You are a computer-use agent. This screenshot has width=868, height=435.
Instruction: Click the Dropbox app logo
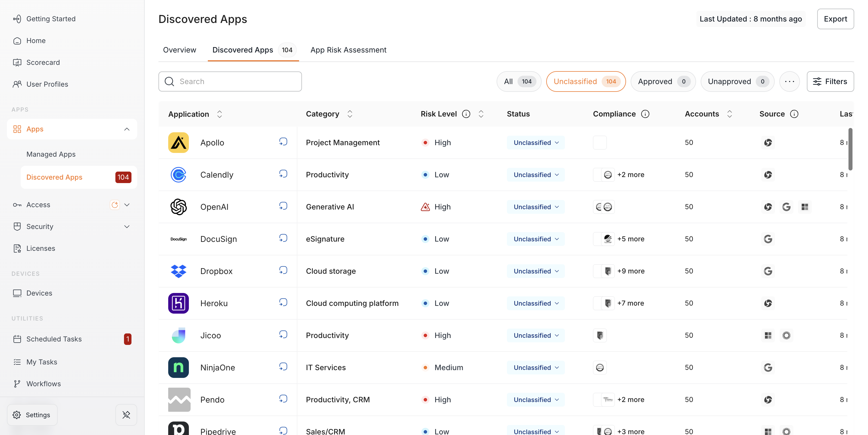point(179,271)
